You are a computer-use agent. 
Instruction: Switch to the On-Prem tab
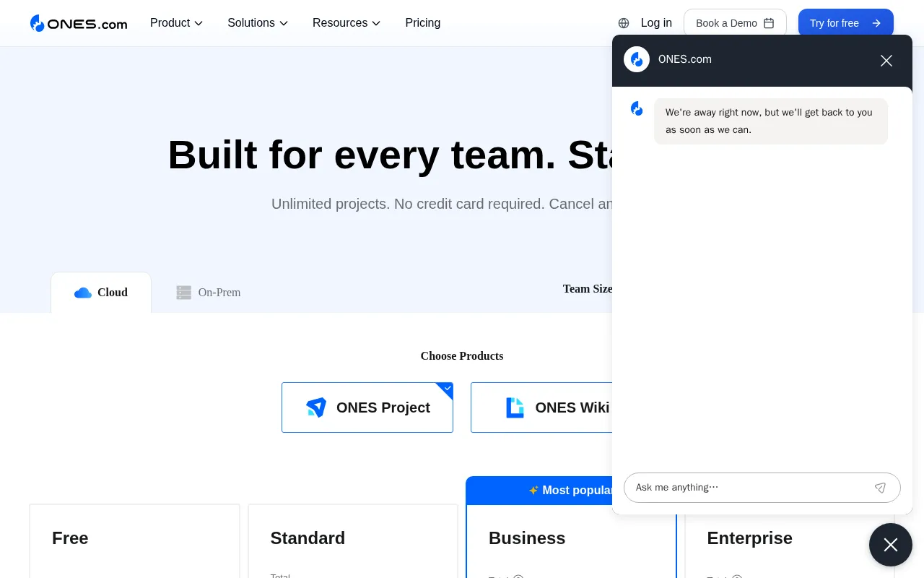pyautogui.click(x=209, y=293)
